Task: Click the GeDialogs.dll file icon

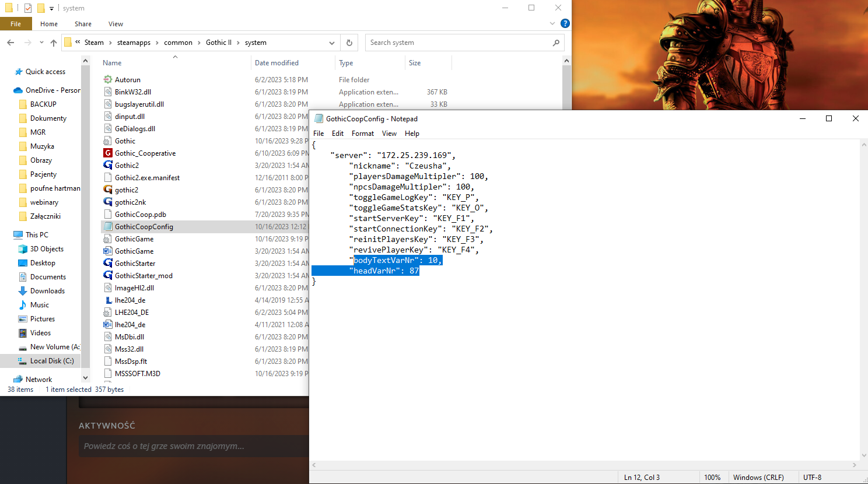Action: [x=107, y=128]
